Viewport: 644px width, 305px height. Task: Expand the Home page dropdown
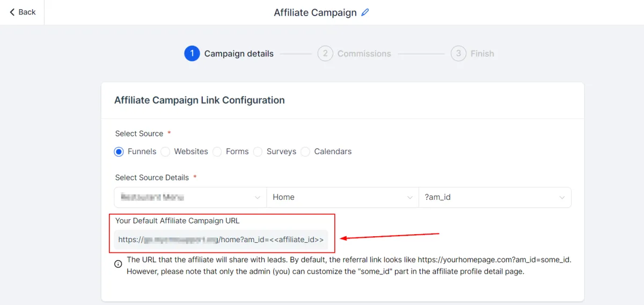[342, 197]
